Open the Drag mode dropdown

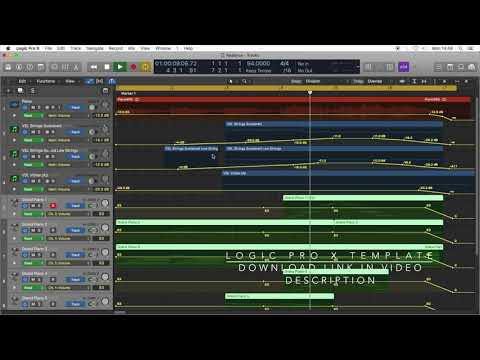coord(380,81)
